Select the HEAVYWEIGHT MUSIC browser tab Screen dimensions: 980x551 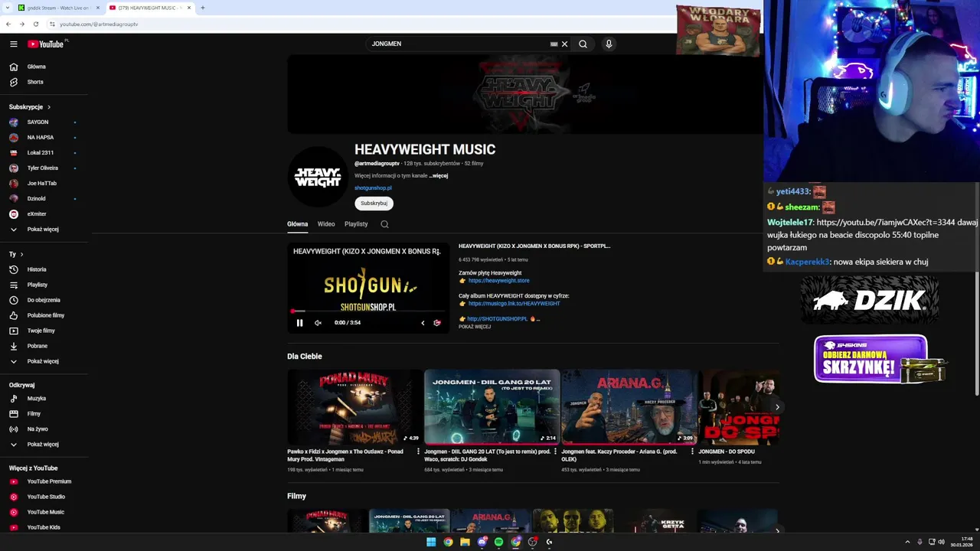[150, 8]
